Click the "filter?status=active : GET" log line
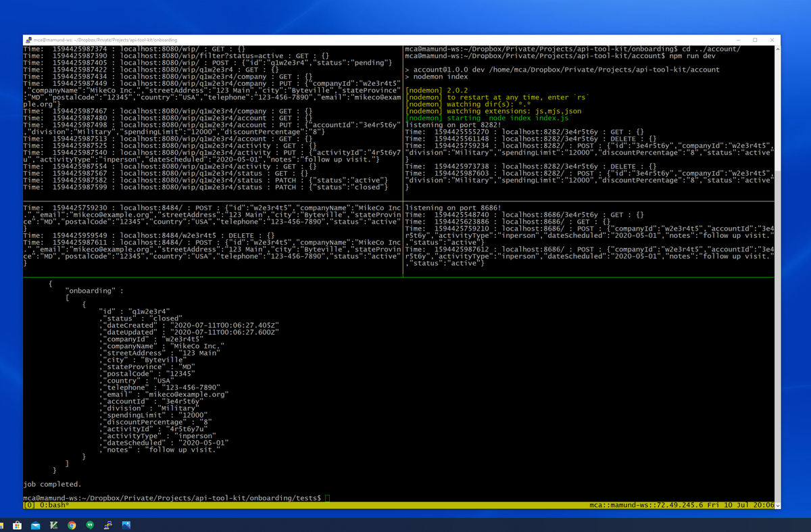 (x=176, y=55)
